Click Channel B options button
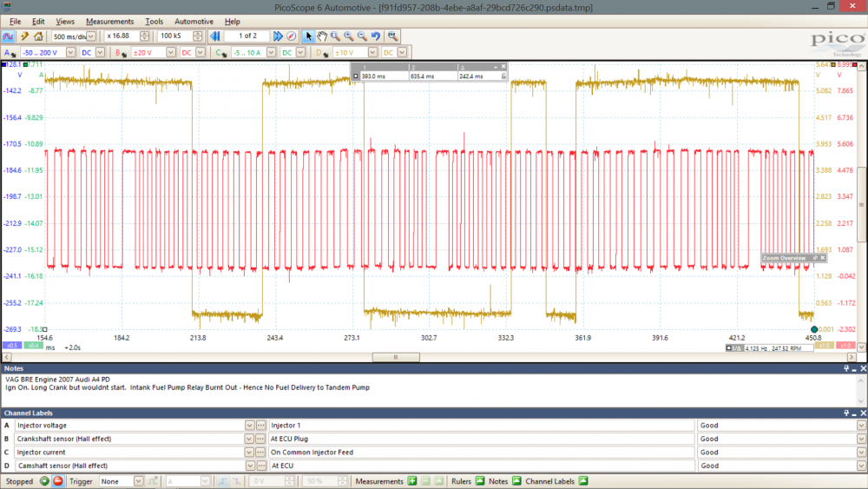 point(120,53)
